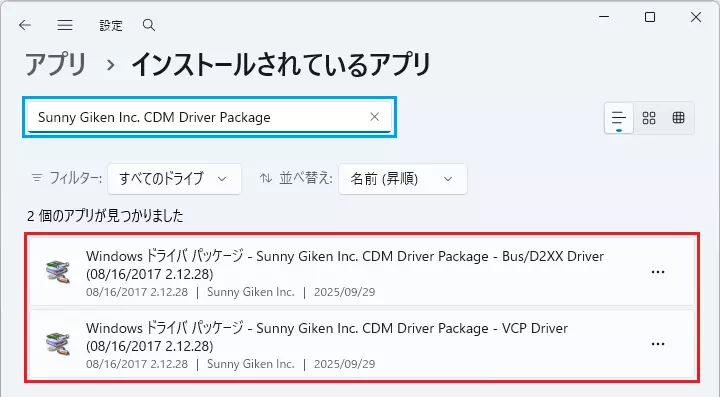This screenshot has height=397, width=720.
Task: Open the hamburger navigation menu
Action: pos(65,25)
